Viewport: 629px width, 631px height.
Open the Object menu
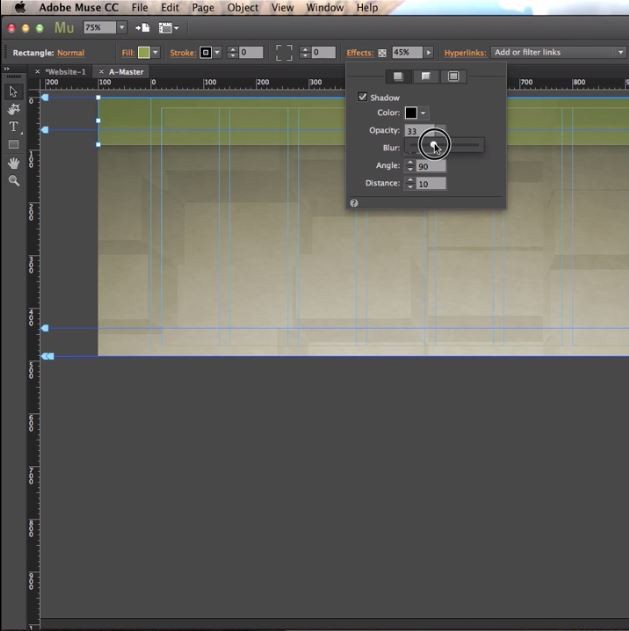click(x=242, y=7)
